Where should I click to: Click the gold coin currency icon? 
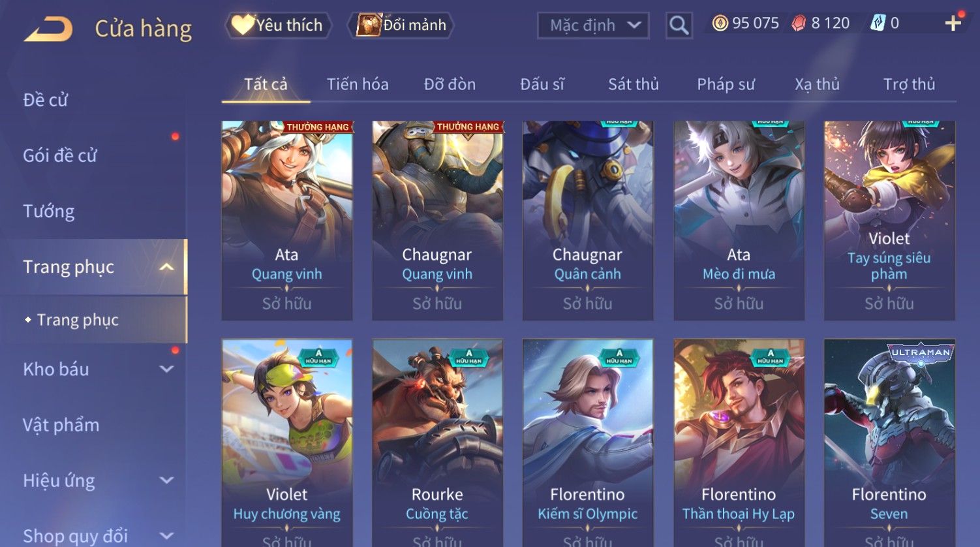tap(720, 23)
